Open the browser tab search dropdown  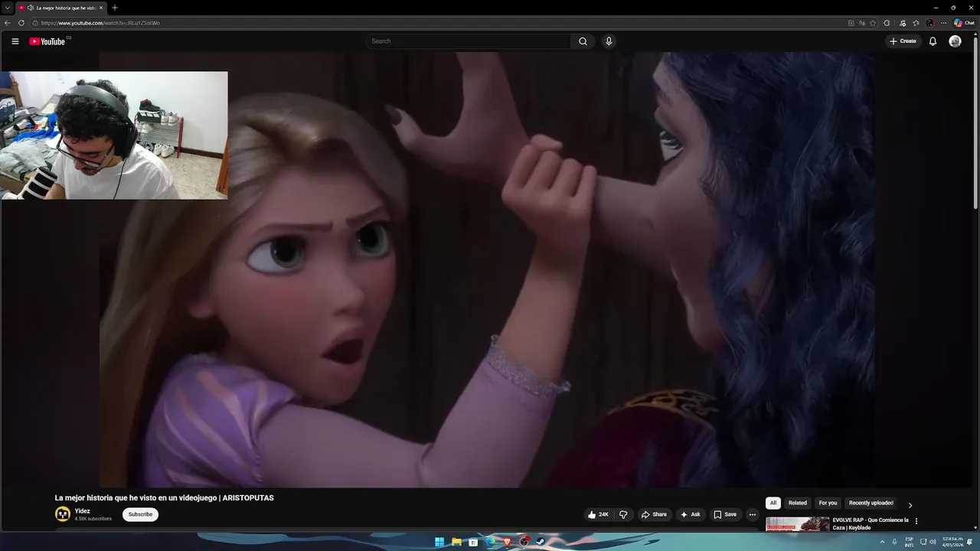pos(7,8)
